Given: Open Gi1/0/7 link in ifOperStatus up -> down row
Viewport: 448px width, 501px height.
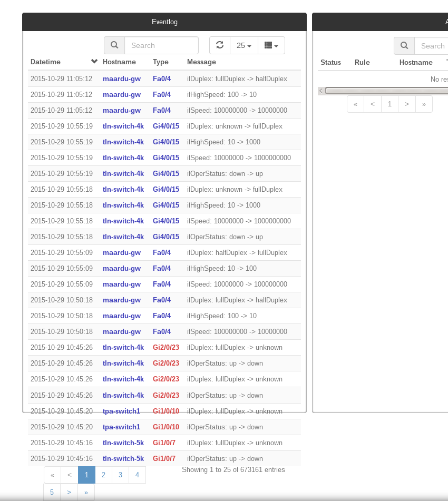Looking at the screenshot, I should coord(164,459).
